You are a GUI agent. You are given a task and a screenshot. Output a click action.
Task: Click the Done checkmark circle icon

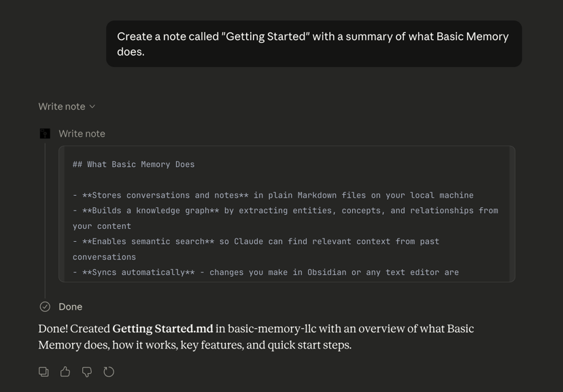[x=45, y=307]
